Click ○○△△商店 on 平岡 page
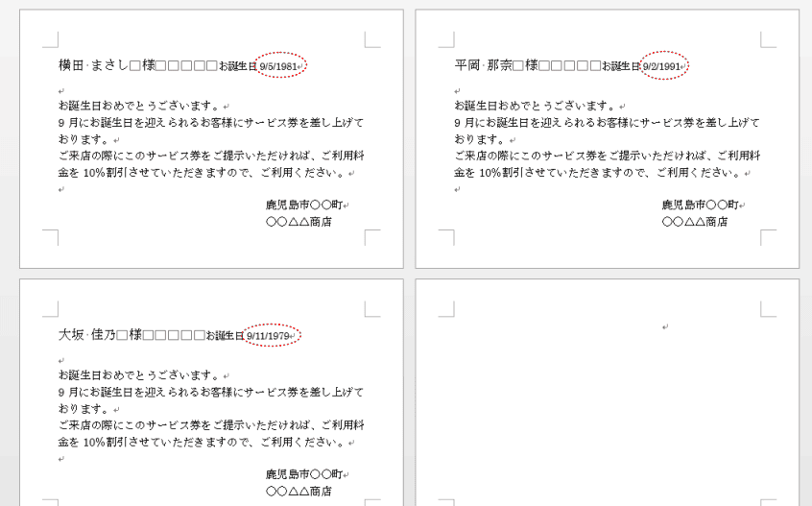 pyautogui.click(x=695, y=222)
